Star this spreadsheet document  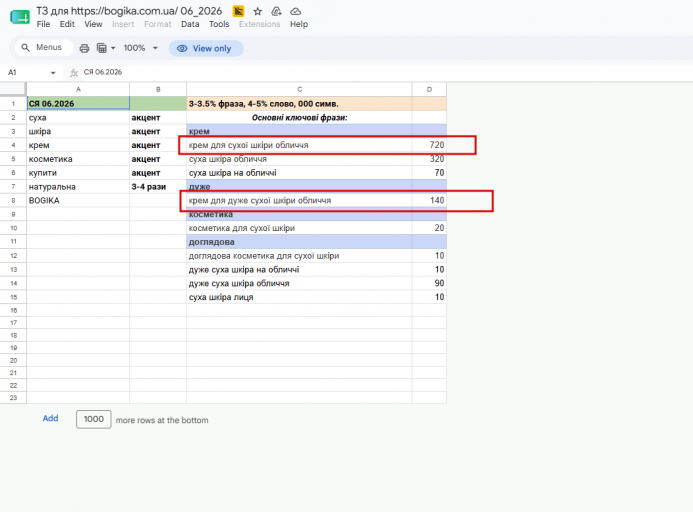258,11
